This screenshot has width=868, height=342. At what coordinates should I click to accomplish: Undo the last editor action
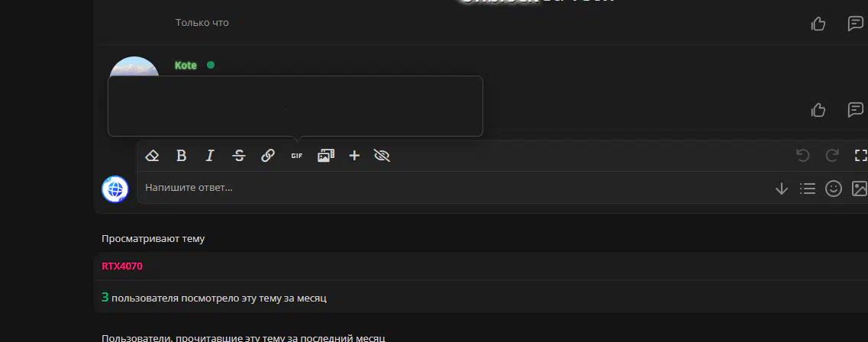click(x=802, y=156)
